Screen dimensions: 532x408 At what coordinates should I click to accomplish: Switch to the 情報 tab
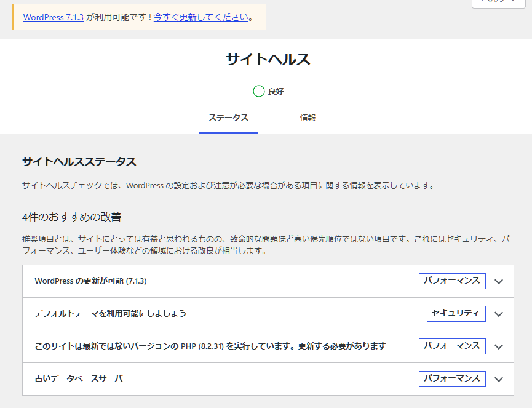click(308, 118)
